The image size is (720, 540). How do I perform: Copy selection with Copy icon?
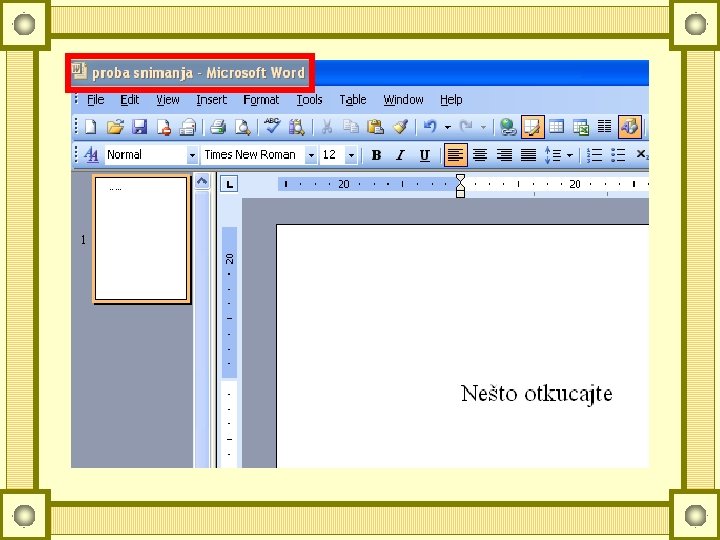(351, 126)
